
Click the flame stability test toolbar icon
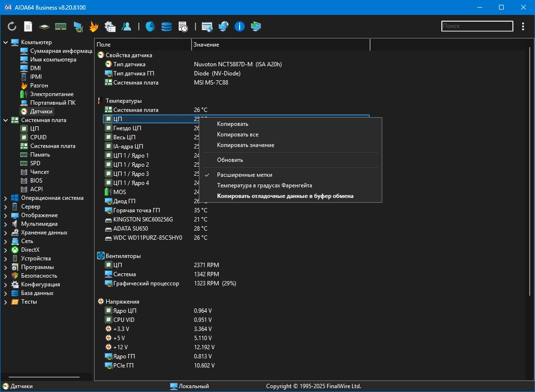[94, 26]
